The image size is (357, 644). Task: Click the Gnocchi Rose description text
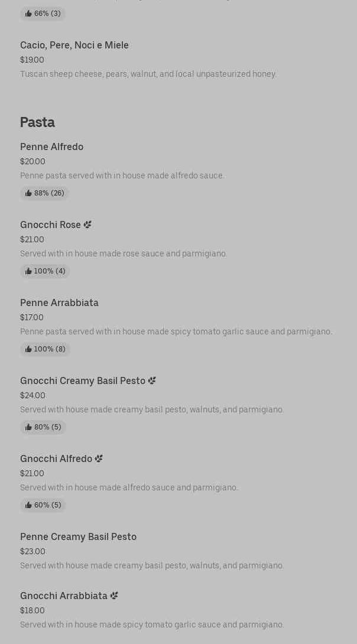tap(124, 253)
